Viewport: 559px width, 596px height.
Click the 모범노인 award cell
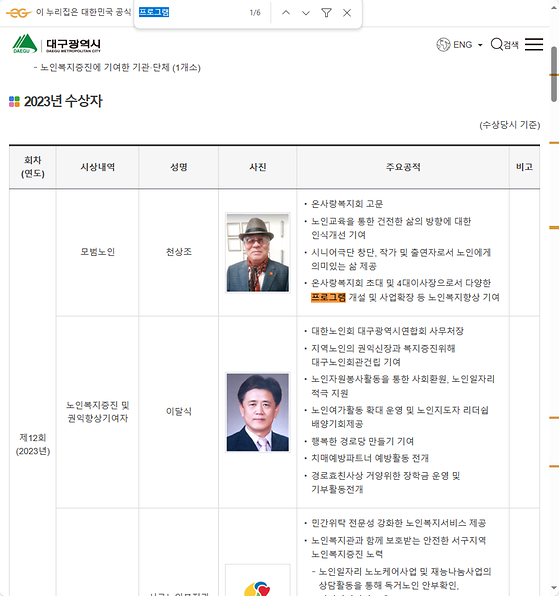click(97, 252)
